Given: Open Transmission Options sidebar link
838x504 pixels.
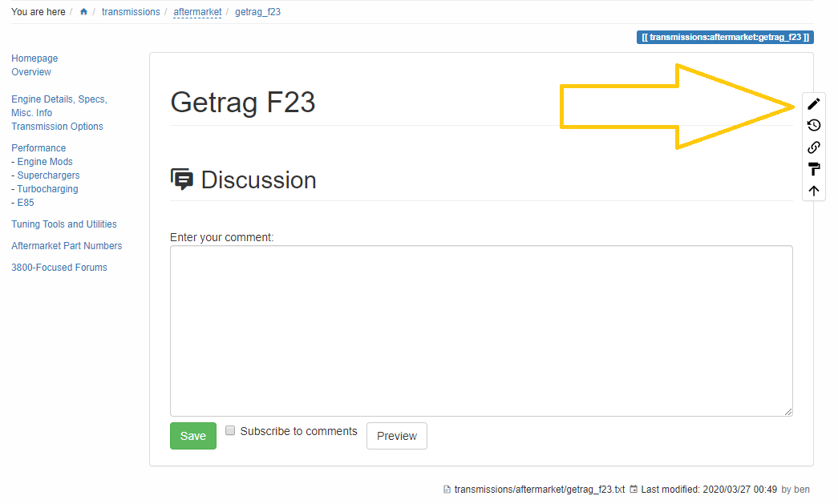Looking at the screenshot, I should pos(57,127).
